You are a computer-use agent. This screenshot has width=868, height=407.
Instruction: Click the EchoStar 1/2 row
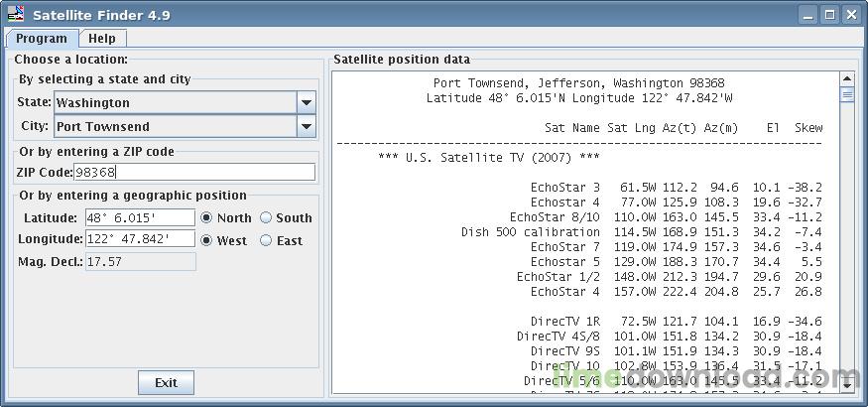point(670,277)
